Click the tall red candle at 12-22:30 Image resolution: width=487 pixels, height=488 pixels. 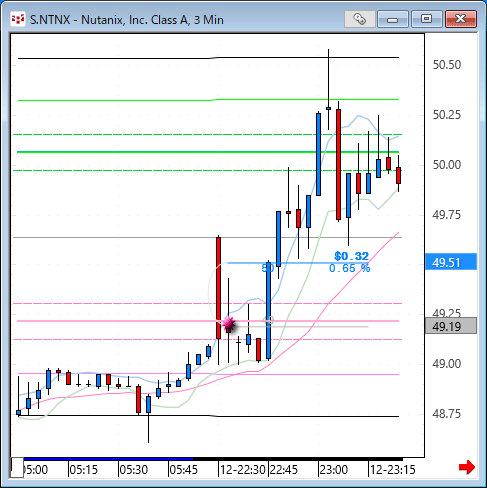[218, 288]
